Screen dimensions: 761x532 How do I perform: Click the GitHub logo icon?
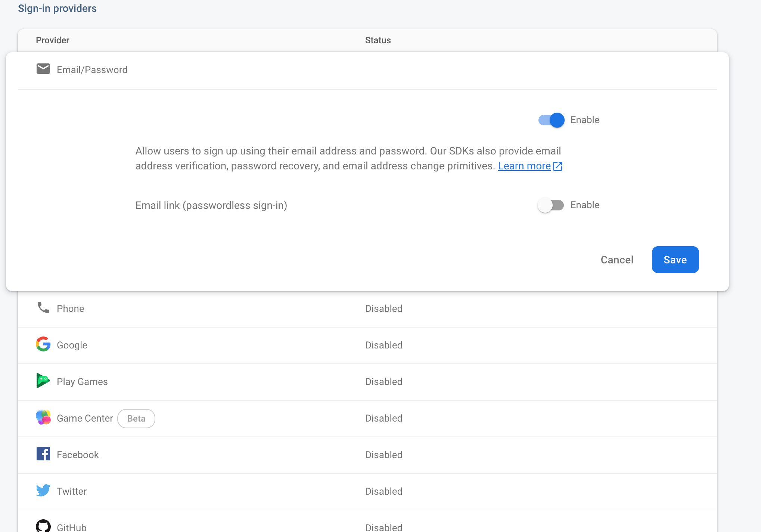(x=43, y=526)
